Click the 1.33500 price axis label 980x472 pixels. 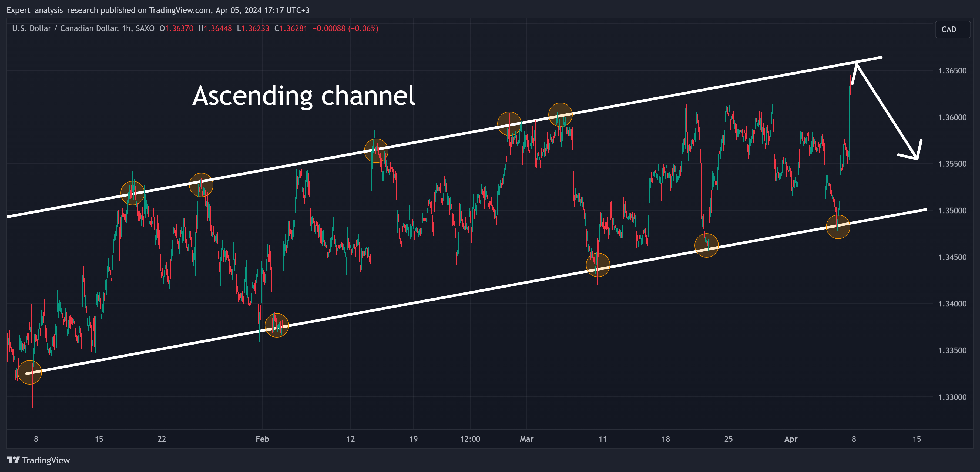(952, 351)
